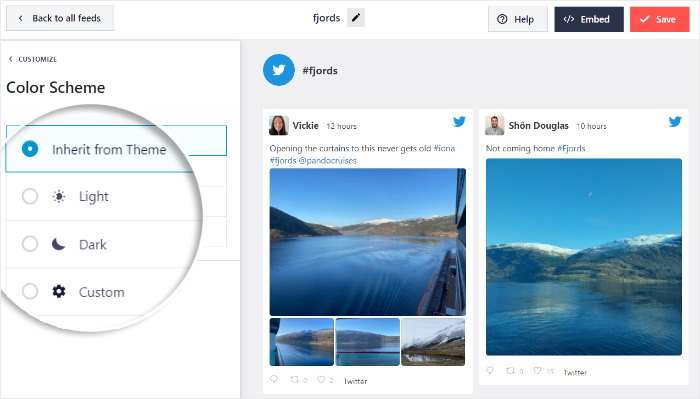This screenshot has height=399, width=700.
Task: Open the #Fjords hashtag in Shôn's tweet
Action: tap(571, 148)
